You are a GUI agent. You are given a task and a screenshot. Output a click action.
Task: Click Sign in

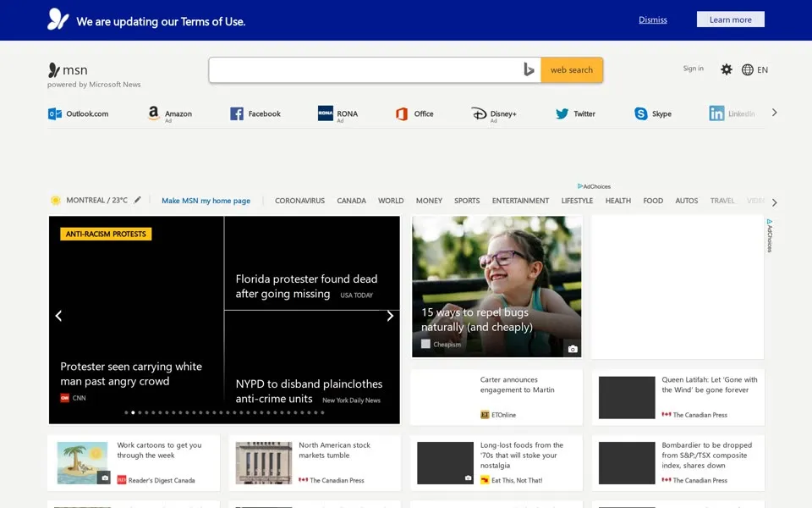tap(693, 69)
